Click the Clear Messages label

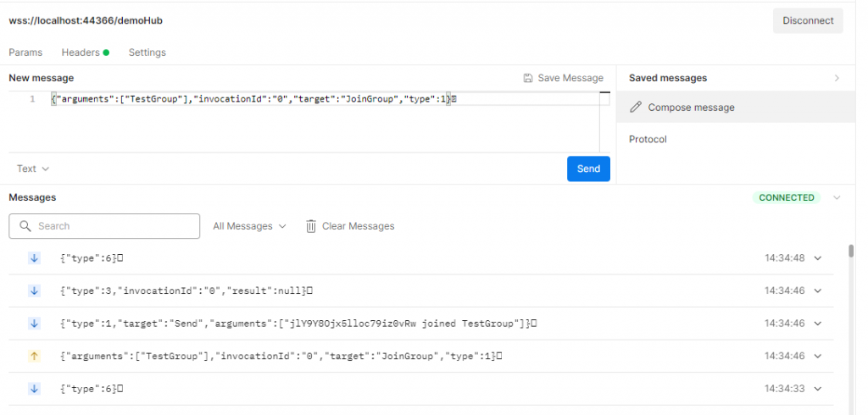[x=359, y=226]
